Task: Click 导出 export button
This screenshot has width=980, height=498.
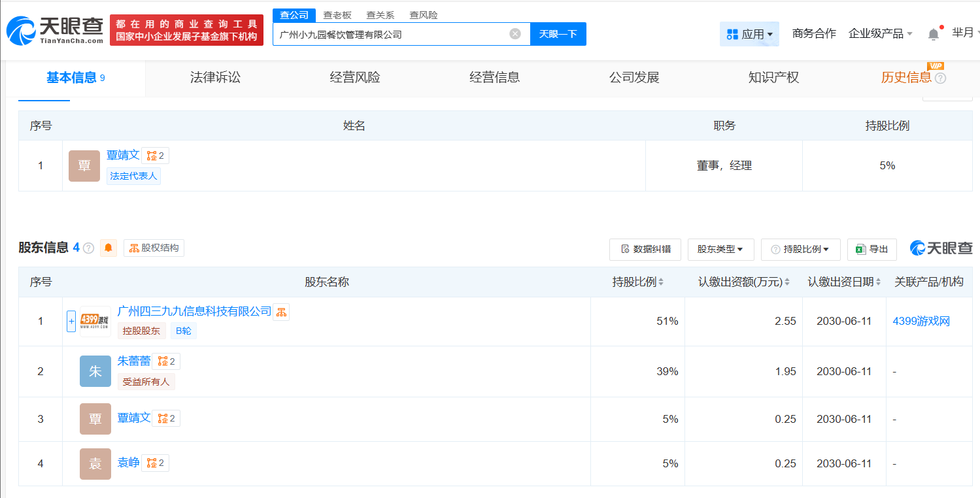Action: (x=872, y=249)
